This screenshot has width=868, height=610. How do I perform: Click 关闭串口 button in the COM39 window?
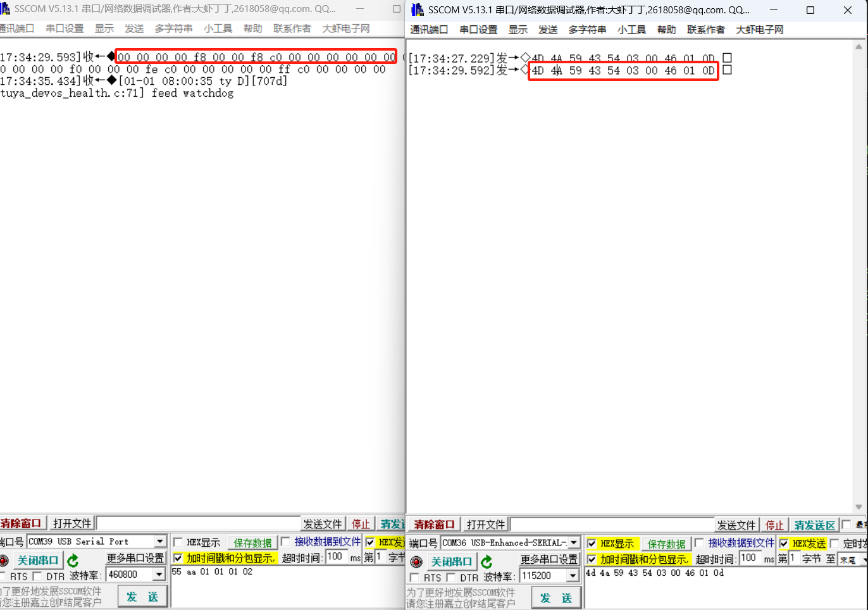pos(37,561)
